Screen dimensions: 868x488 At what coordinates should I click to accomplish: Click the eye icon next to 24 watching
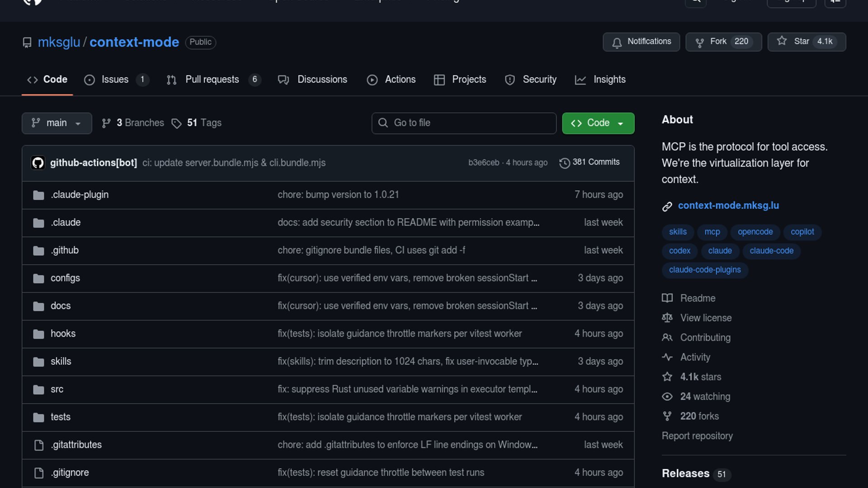click(x=667, y=397)
